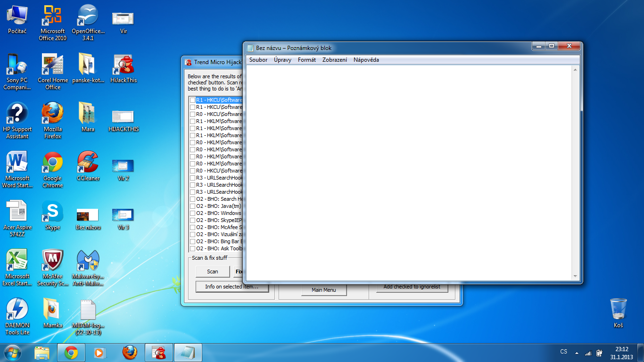The image size is (644, 362).
Task: Check the first R1 - HKCU entry checkbox
Action: tap(192, 100)
